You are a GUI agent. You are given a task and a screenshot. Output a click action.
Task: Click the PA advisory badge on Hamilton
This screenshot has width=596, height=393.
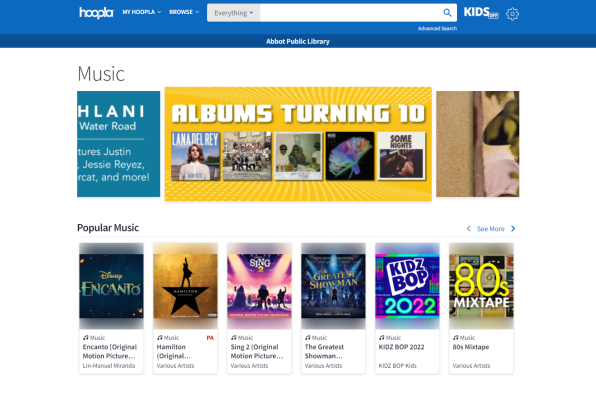pos(210,338)
